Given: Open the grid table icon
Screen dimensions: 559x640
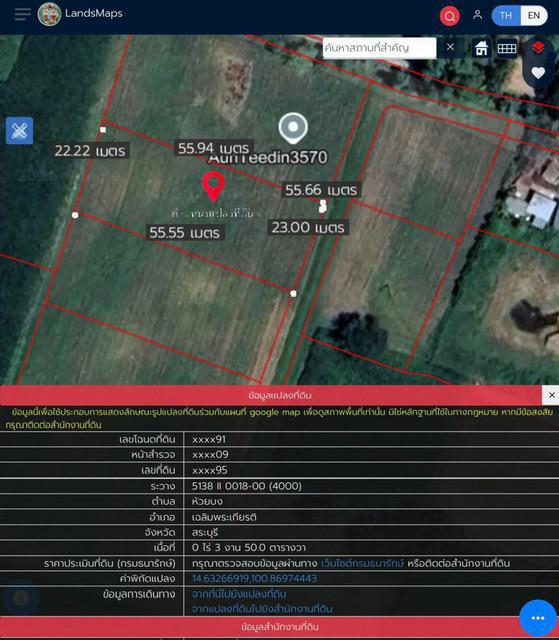Looking at the screenshot, I should pyautogui.click(x=507, y=48).
